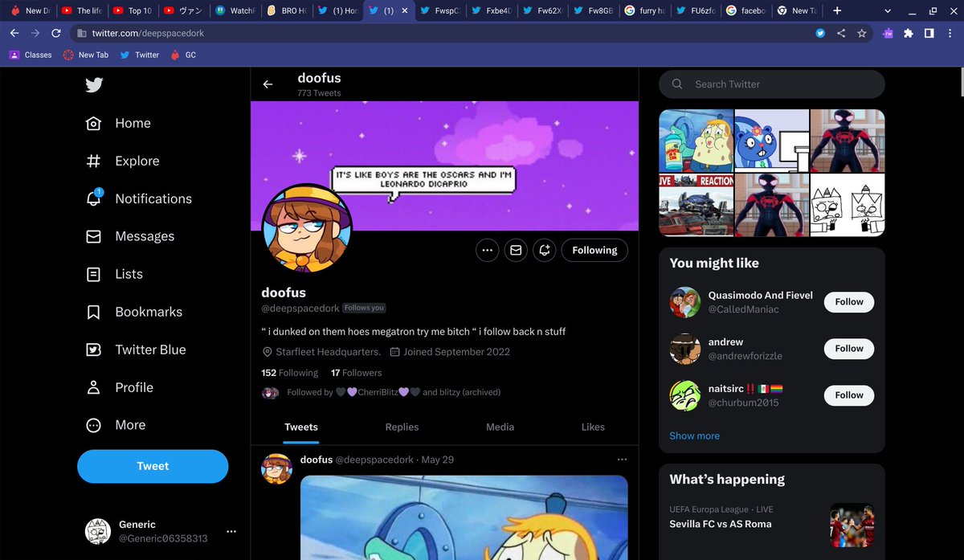Open GC bookmark

click(183, 55)
